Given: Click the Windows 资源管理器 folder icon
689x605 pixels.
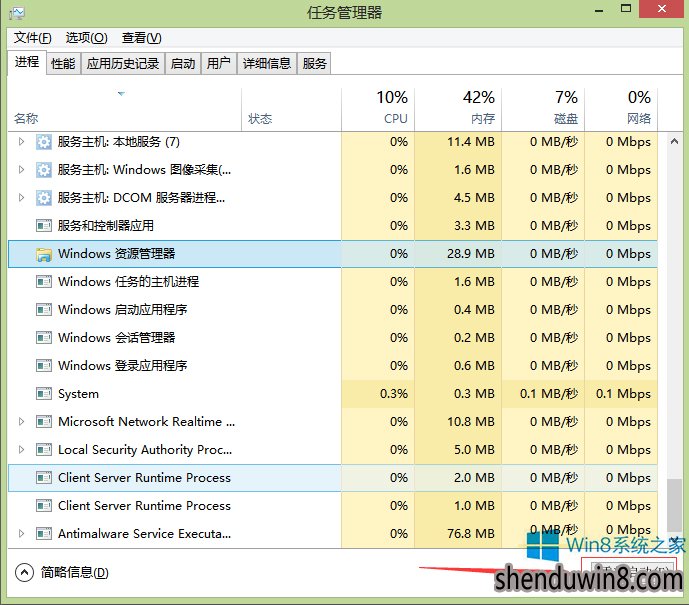Looking at the screenshot, I should [44, 254].
